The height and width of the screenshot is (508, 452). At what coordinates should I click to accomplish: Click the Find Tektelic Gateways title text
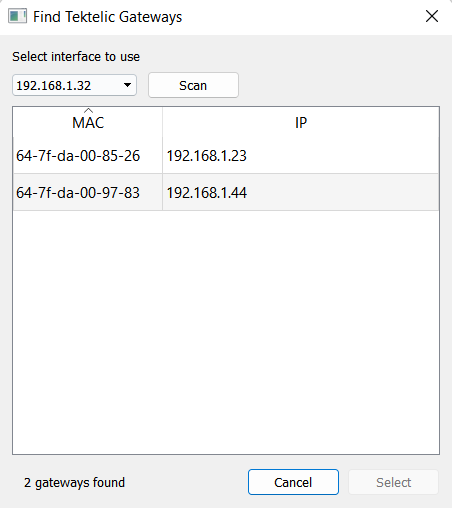108,17
